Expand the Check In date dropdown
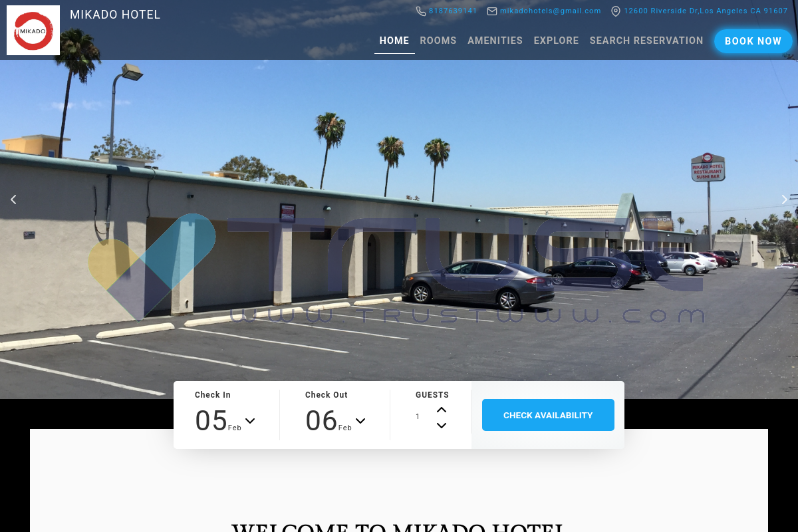This screenshot has height=532, width=798. click(250, 421)
